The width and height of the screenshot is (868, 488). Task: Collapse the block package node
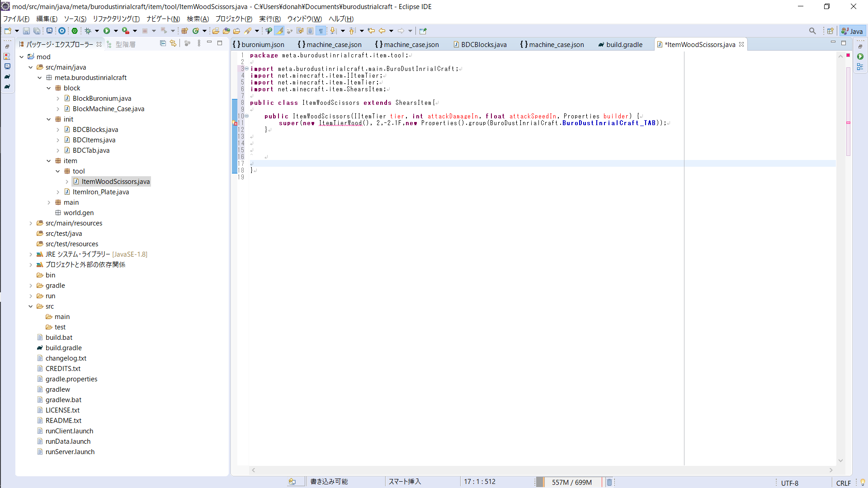[x=49, y=88]
